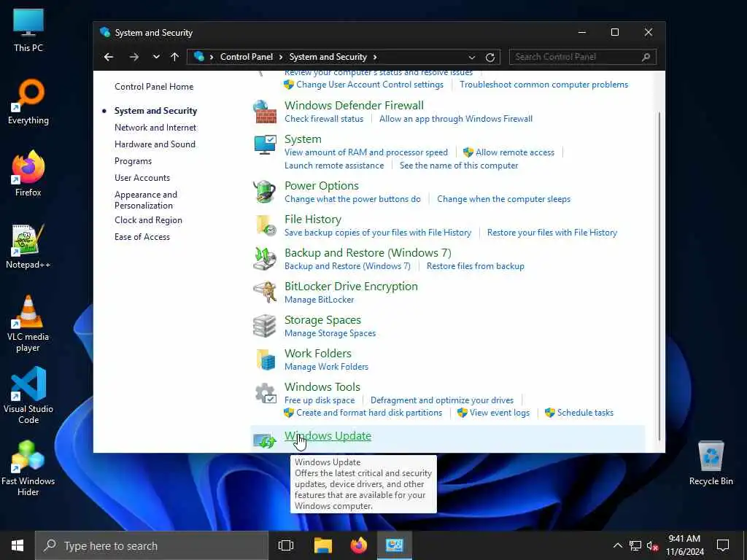The width and height of the screenshot is (747, 560).
Task: Click Change when the computer sleeps
Action: [x=503, y=199]
